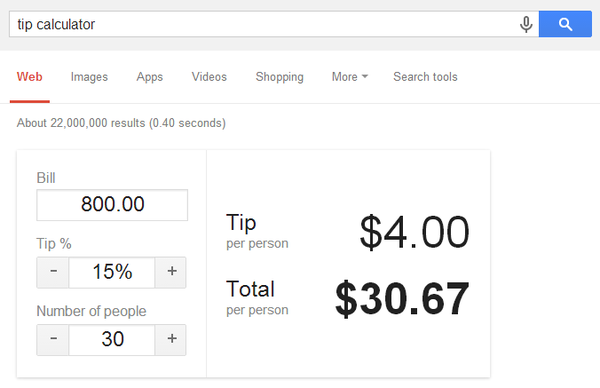Click the Bill amount input field

tap(112, 205)
